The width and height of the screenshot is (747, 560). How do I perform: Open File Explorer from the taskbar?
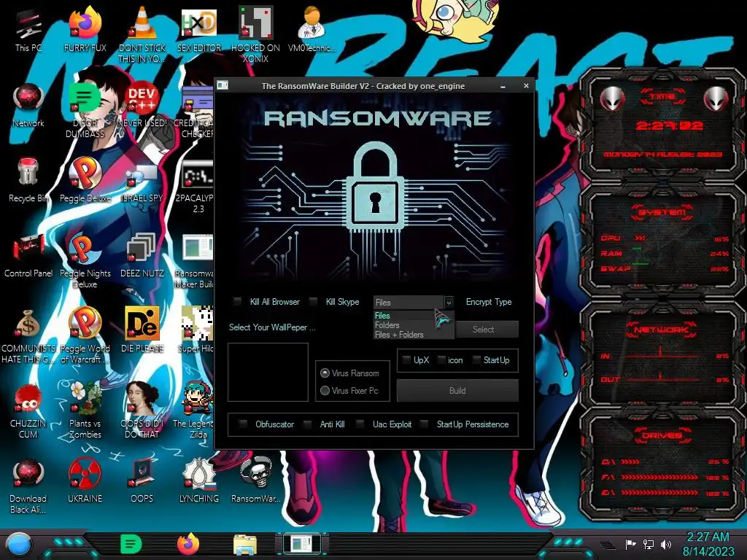245,545
